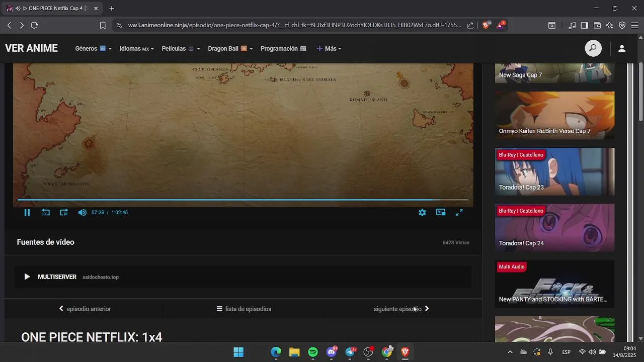Go back in browser history

(9, 25)
